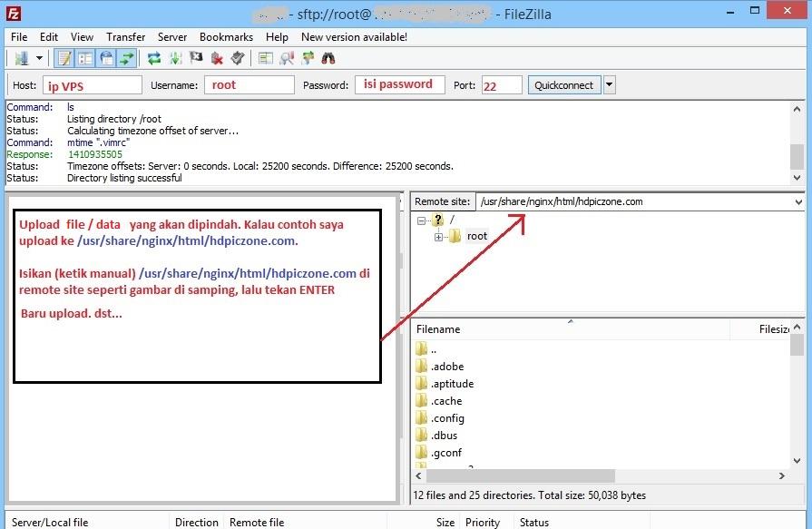Open New version available! menu

(354, 37)
